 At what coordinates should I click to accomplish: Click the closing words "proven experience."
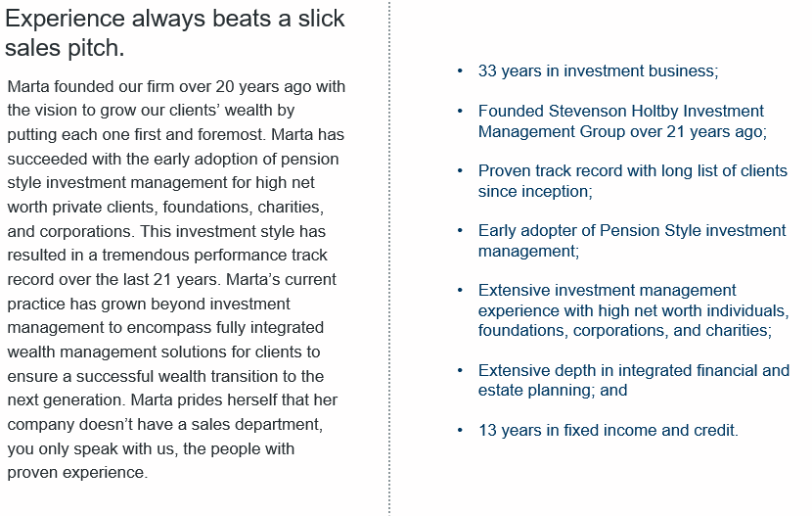[77, 473]
